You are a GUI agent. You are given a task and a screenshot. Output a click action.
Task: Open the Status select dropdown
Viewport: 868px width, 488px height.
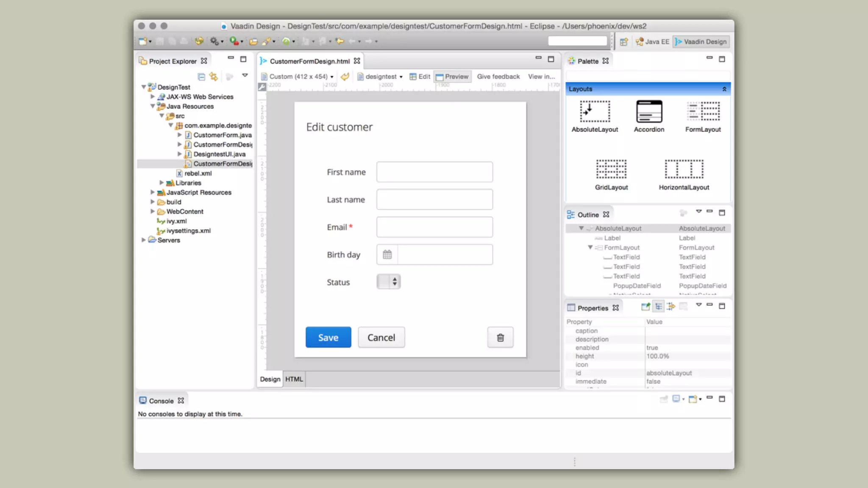click(389, 282)
